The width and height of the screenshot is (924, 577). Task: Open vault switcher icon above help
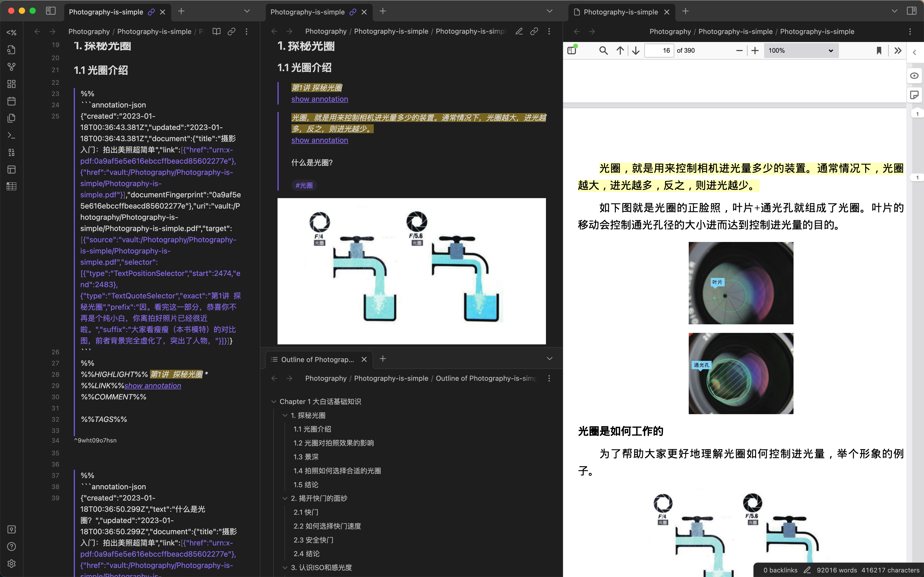click(x=11, y=529)
